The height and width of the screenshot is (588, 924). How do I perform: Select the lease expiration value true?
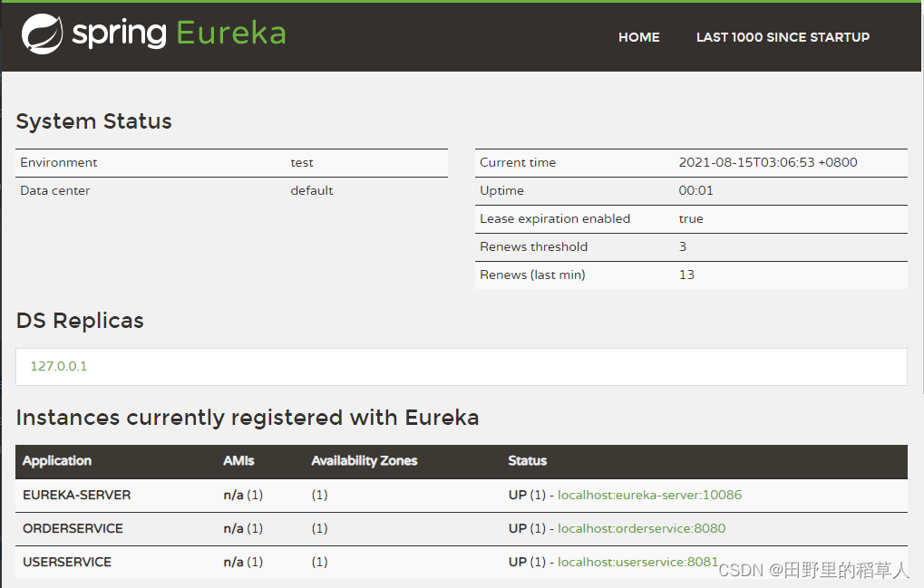(x=691, y=219)
